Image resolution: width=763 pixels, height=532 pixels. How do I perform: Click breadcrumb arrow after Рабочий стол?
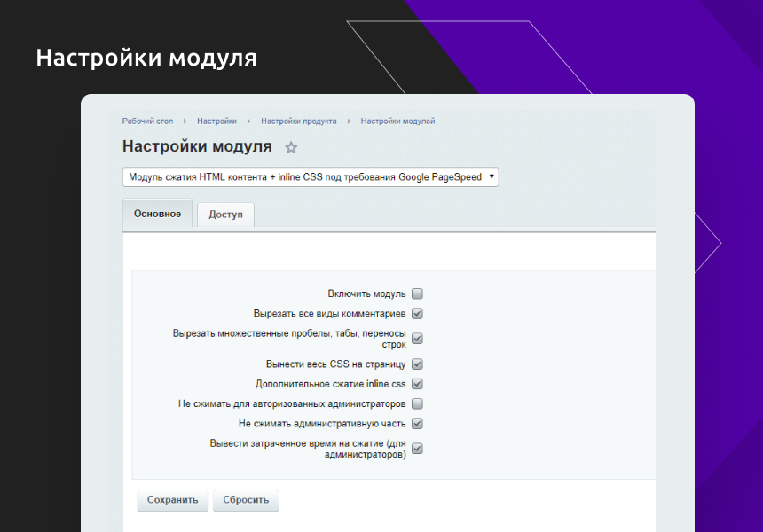click(185, 121)
